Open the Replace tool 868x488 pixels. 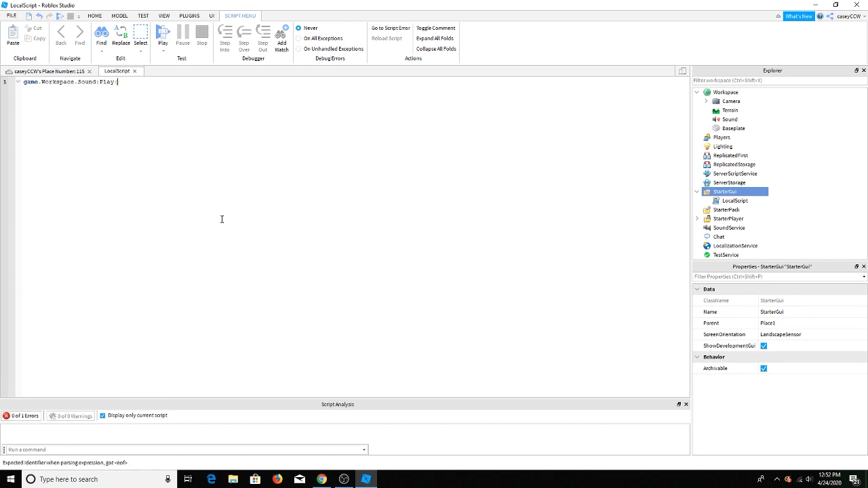click(x=121, y=35)
